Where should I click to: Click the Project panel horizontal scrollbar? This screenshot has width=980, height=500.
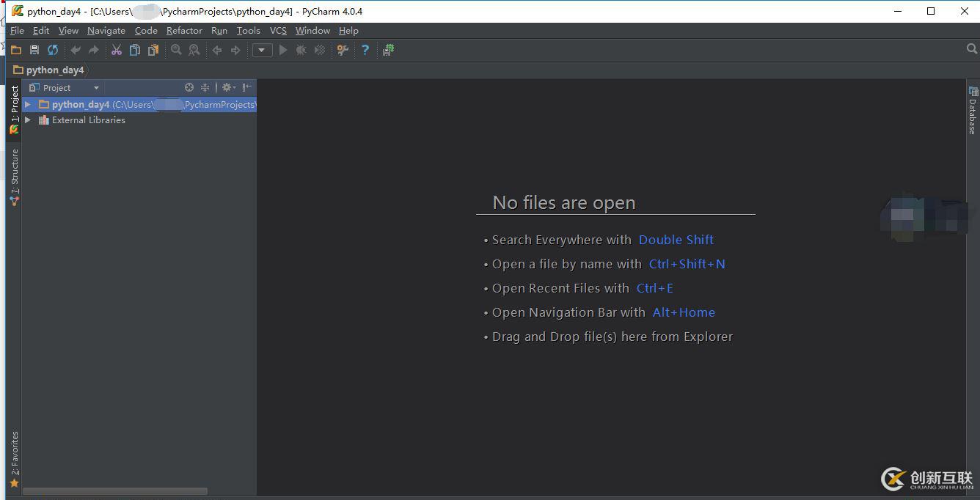115,491
